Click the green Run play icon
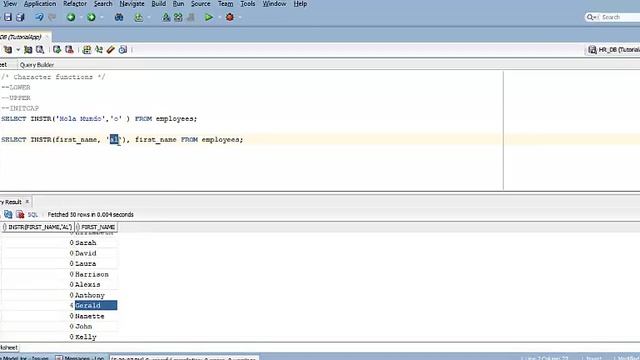Screen dimensions: 640x360 pyautogui.click(x=209, y=17)
